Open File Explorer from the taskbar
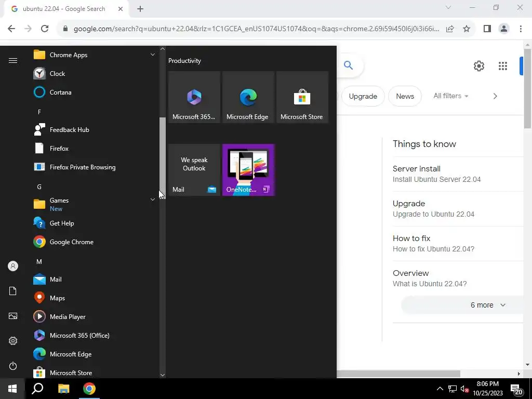 pyautogui.click(x=63, y=389)
